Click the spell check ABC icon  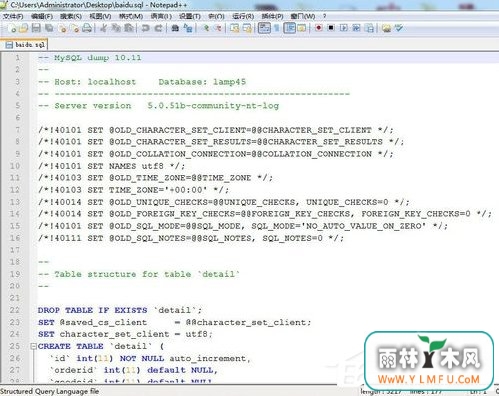[x=399, y=28]
